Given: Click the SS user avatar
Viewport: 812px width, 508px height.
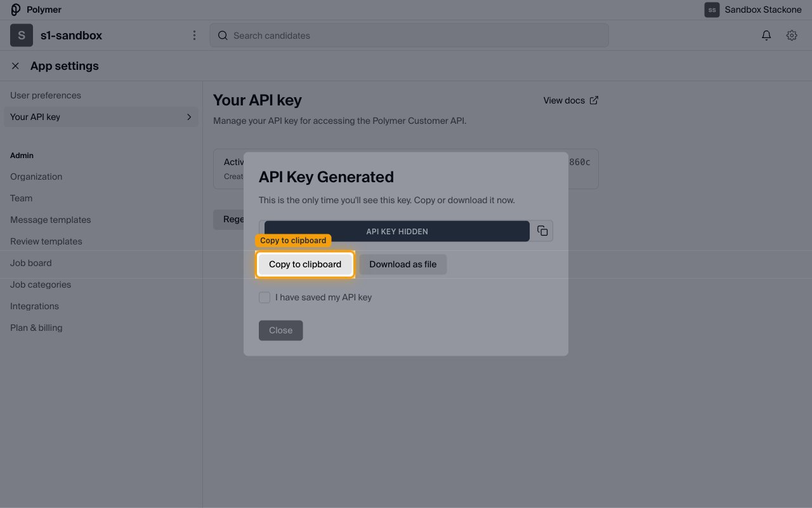Looking at the screenshot, I should pos(712,10).
